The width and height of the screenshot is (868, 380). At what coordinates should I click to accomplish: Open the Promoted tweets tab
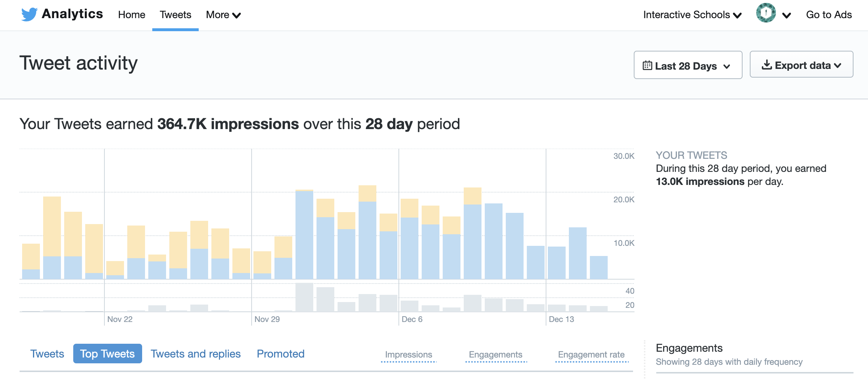tap(281, 354)
